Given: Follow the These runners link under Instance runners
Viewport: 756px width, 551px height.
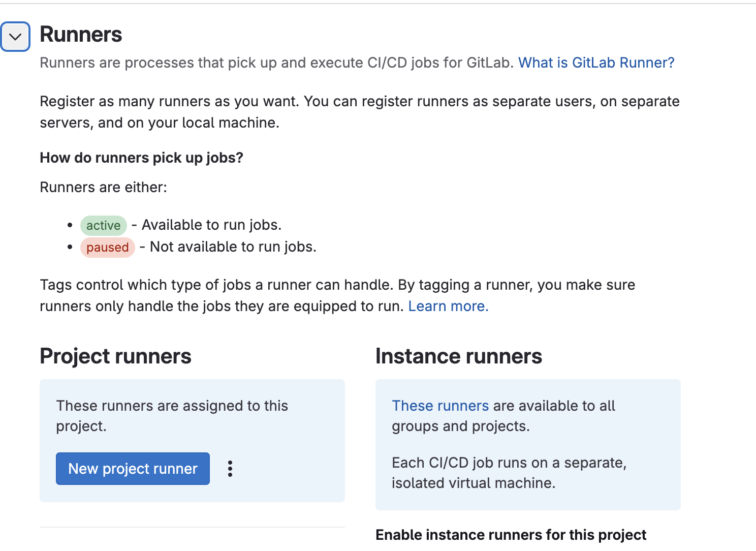Looking at the screenshot, I should pyautogui.click(x=440, y=406).
